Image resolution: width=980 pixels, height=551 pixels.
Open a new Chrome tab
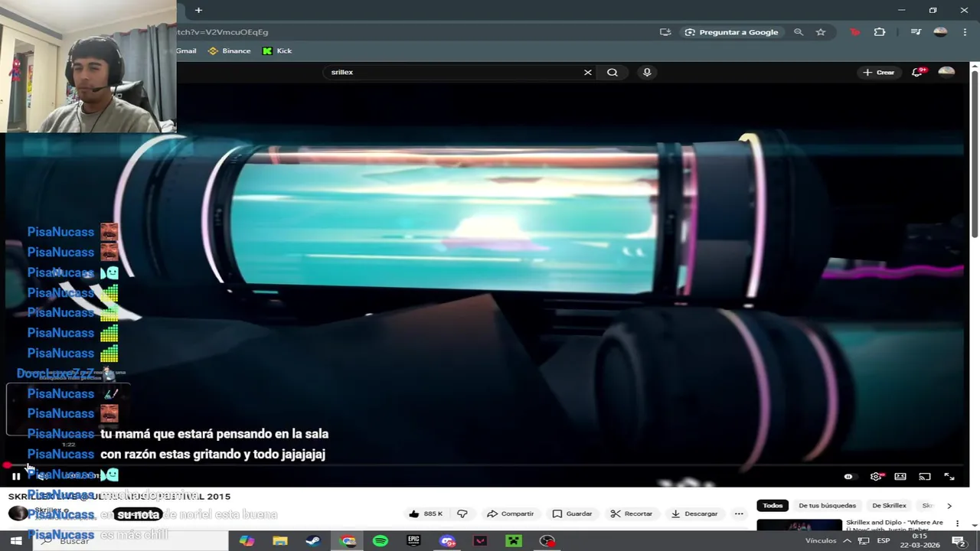point(198,10)
